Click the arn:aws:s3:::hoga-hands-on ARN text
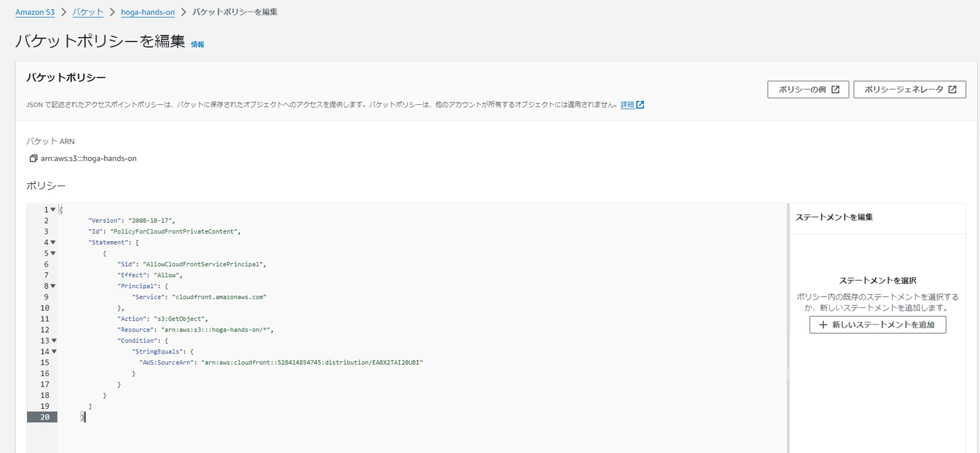Screen dimensions: 980x453 [x=89, y=158]
